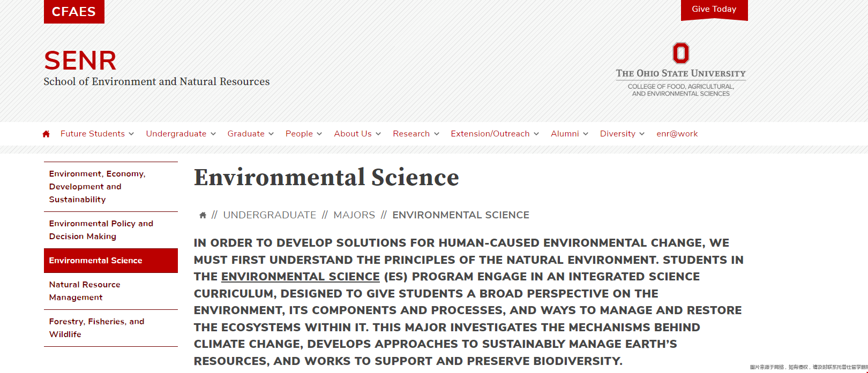Image resolution: width=868 pixels, height=373 pixels.
Task: Click the CFAES red badge
Action: [74, 12]
